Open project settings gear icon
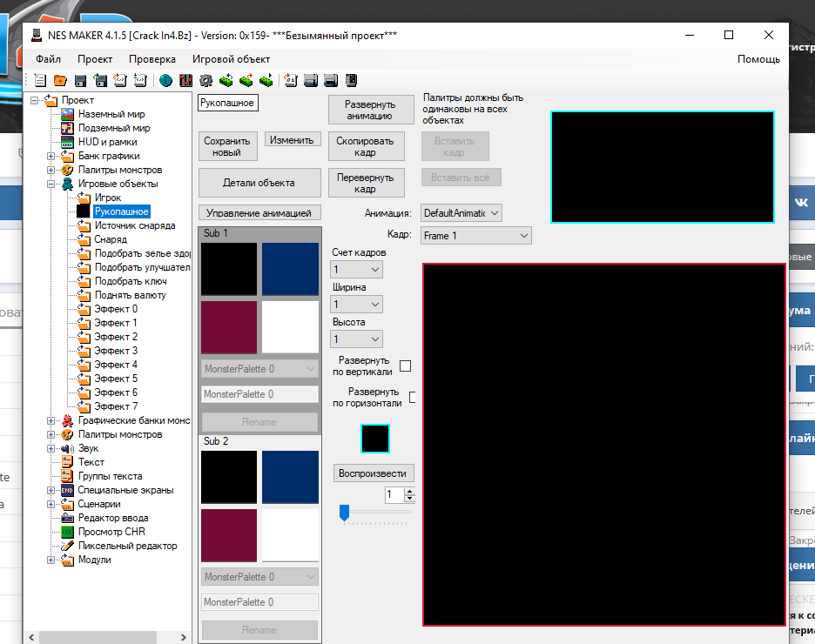815x644 pixels. pos(205,81)
